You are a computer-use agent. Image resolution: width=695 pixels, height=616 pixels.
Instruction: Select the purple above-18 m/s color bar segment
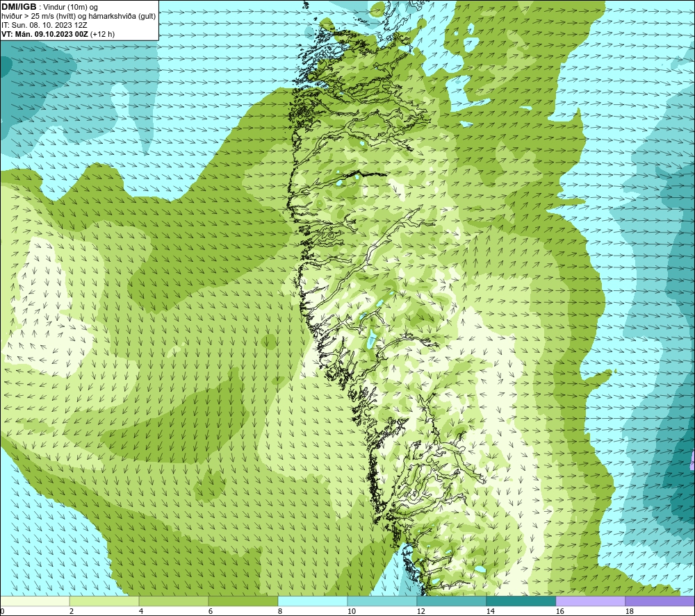click(660, 601)
